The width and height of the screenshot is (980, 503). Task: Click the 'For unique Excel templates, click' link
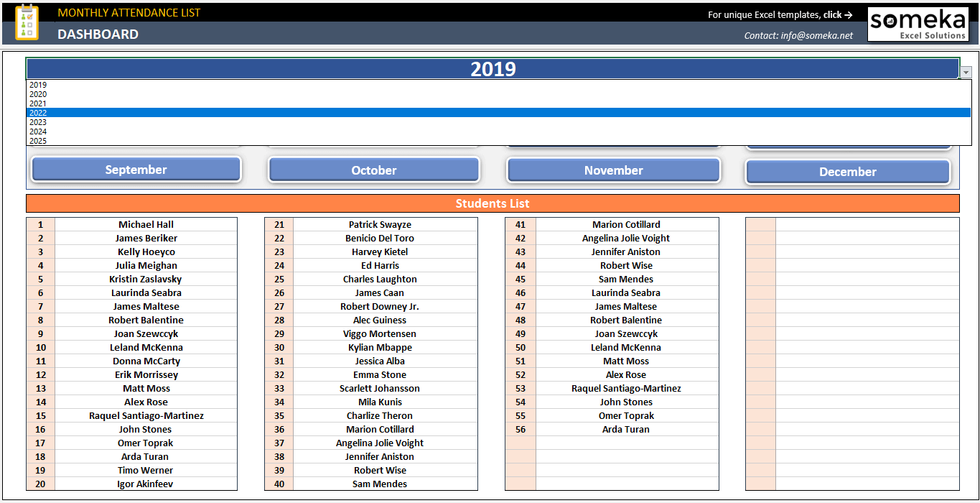point(780,14)
